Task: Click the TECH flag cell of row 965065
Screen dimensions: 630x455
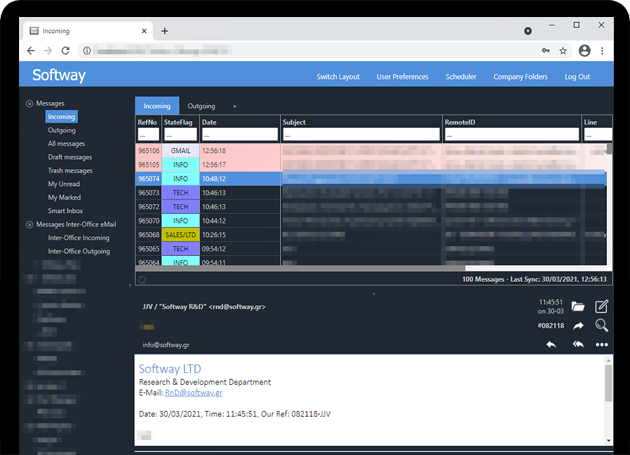Action: point(180,249)
